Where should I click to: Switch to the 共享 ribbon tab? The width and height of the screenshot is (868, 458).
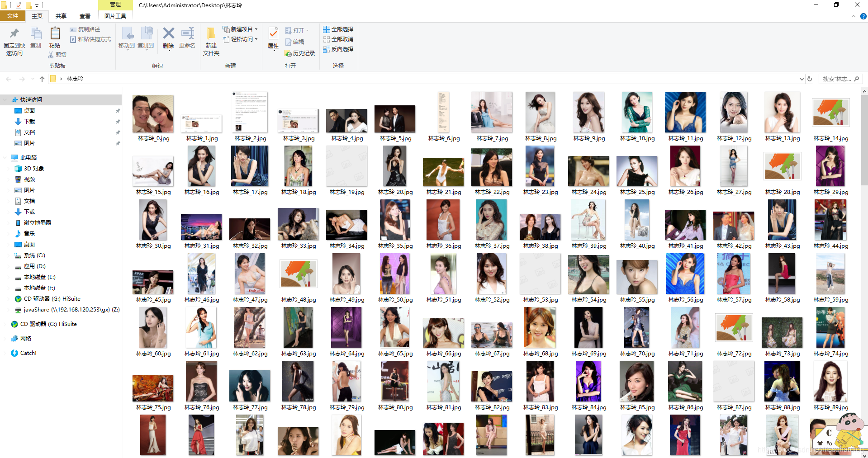61,16
